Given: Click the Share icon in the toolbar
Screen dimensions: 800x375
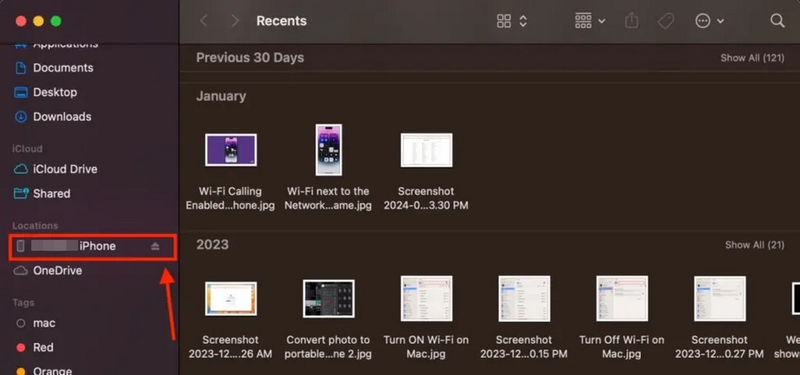Looking at the screenshot, I should (x=632, y=21).
